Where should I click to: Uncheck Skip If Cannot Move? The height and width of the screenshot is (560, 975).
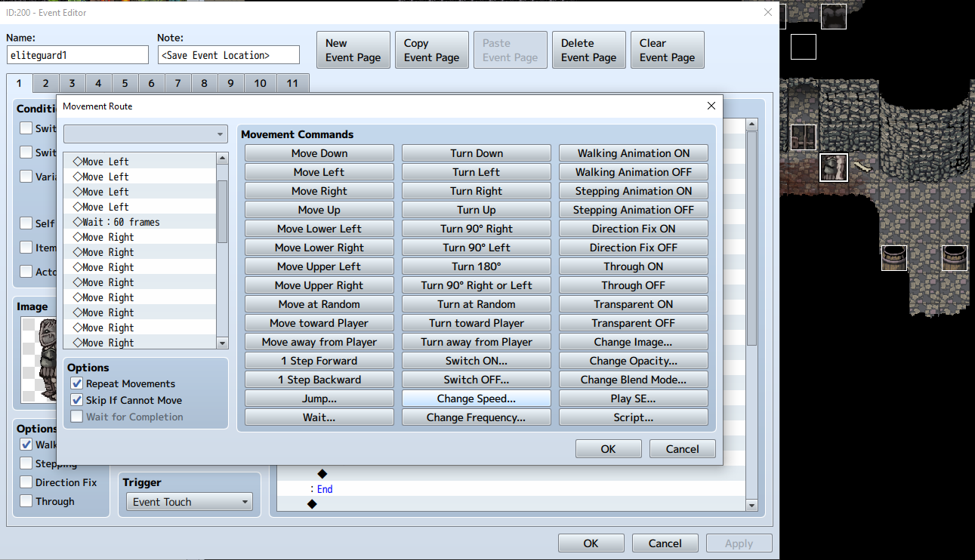pyautogui.click(x=76, y=400)
